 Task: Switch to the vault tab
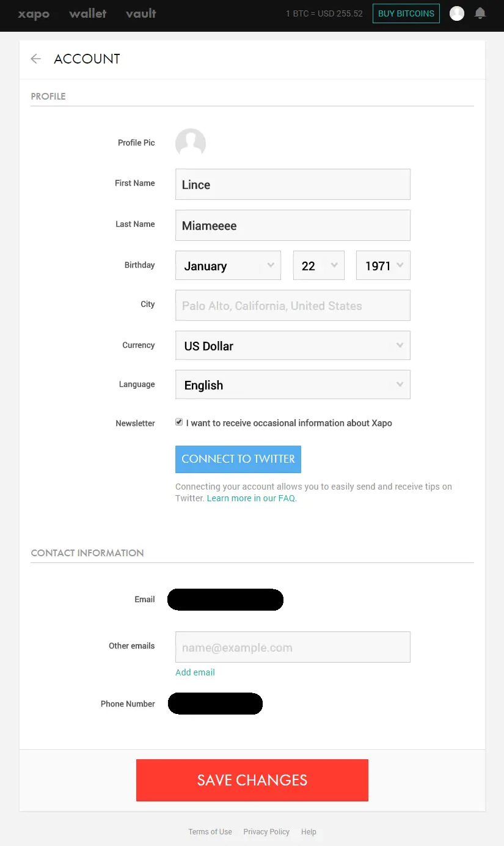pos(141,13)
